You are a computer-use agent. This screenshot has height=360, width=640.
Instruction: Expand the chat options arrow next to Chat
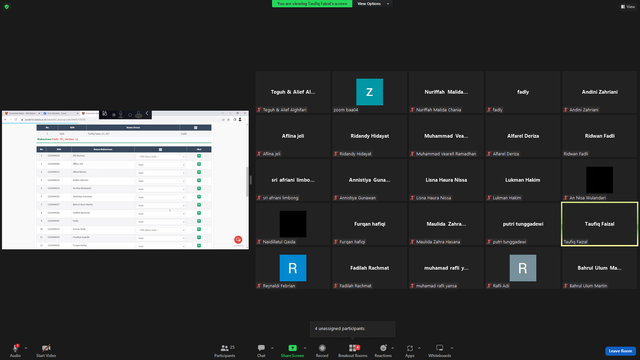(x=272, y=348)
